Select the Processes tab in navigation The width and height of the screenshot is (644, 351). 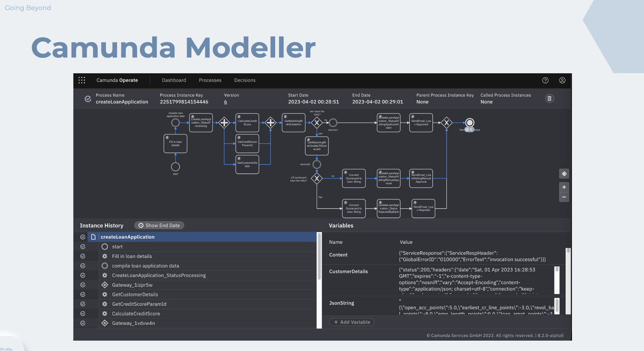point(210,81)
